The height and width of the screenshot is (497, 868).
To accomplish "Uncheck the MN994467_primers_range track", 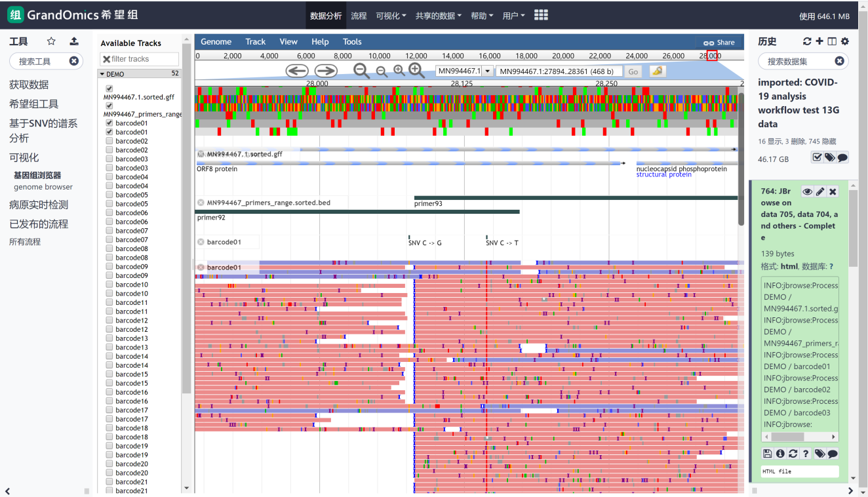I will tap(109, 106).
